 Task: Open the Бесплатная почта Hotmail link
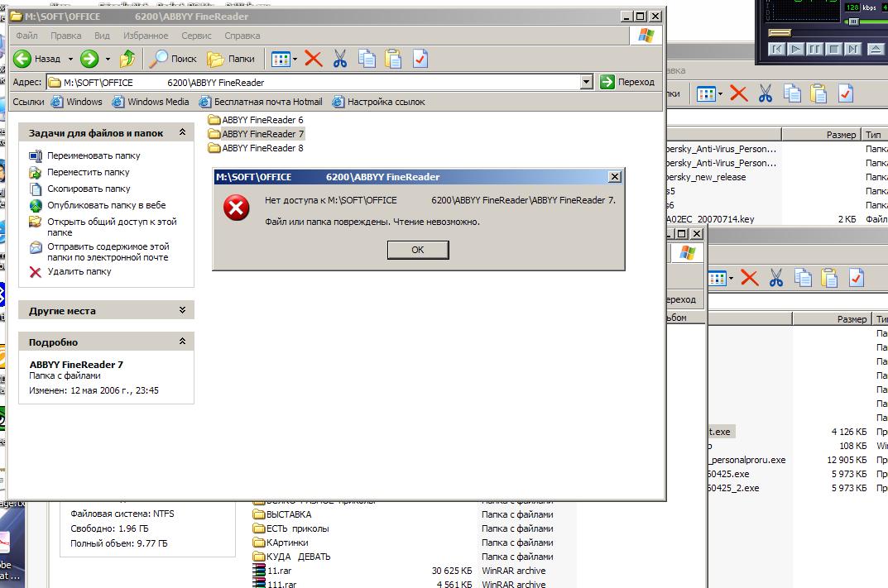[x=261, y=102]
